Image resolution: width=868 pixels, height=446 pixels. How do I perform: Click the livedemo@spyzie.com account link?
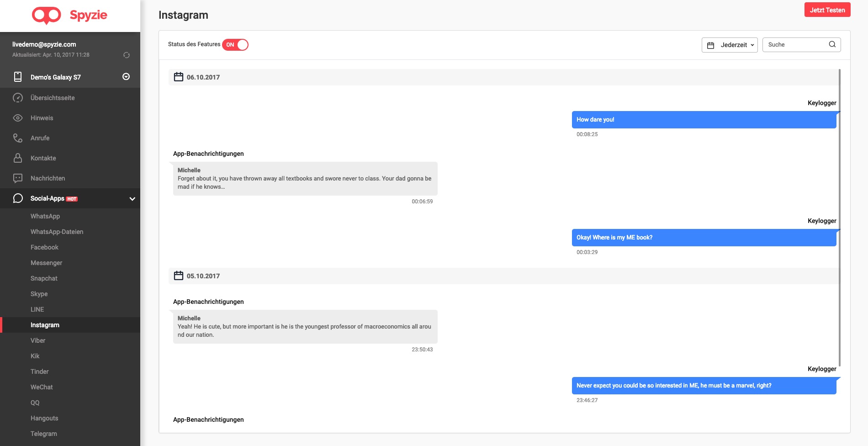pyautogui.click(x=44, y=44)
